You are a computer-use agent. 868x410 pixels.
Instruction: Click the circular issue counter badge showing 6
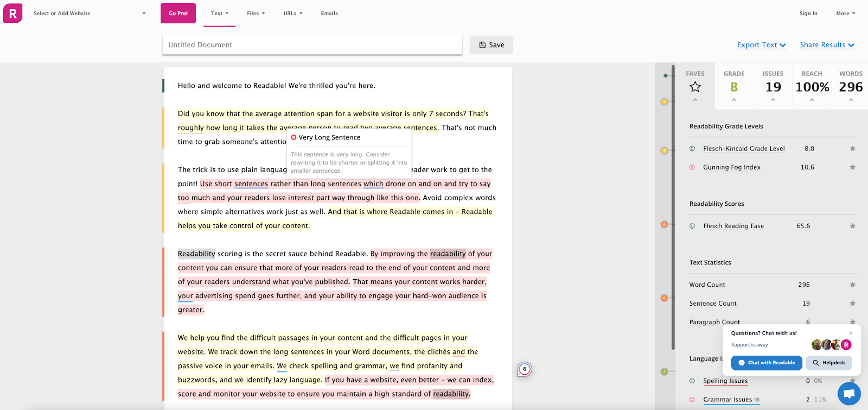[x=524, y=369]
